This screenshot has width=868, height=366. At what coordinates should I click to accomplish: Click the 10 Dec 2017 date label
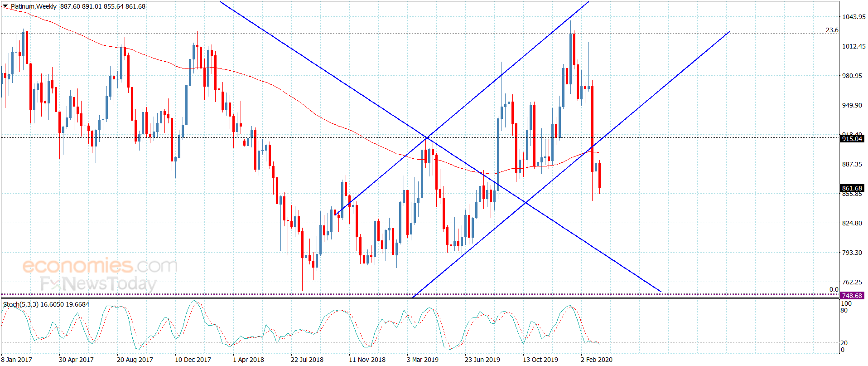point(193,360)
